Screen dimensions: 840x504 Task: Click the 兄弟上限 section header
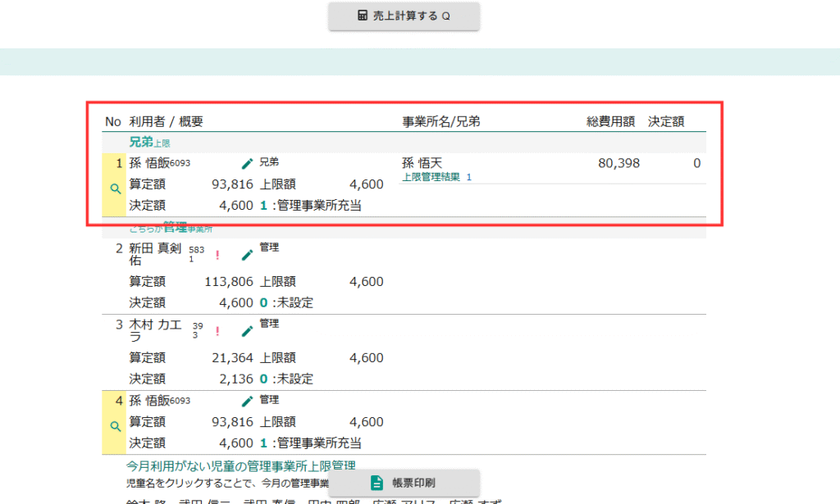point(150,143)
